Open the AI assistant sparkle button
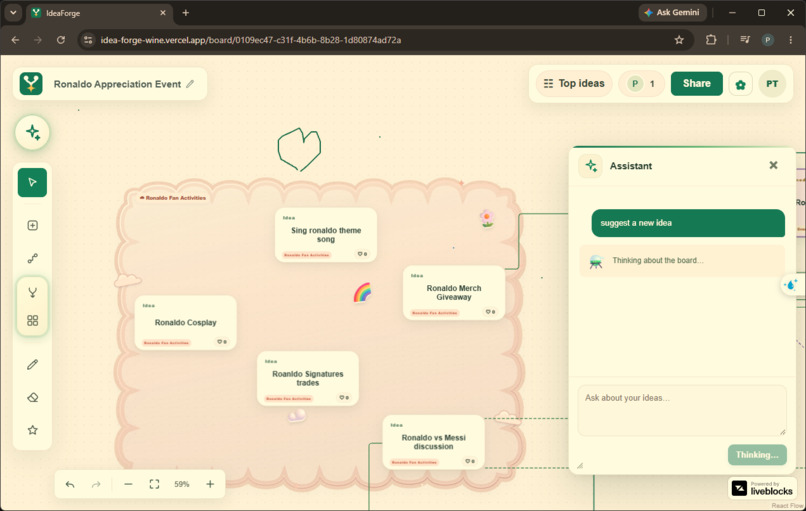806x511 pixels. 32,133
